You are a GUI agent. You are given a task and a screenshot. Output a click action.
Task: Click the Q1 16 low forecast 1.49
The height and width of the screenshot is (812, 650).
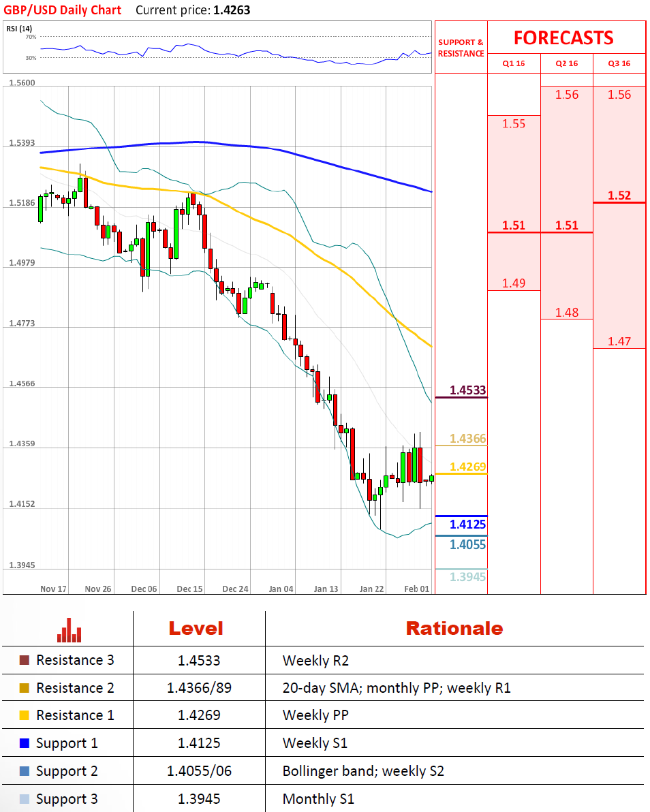[x=514, y=283]
